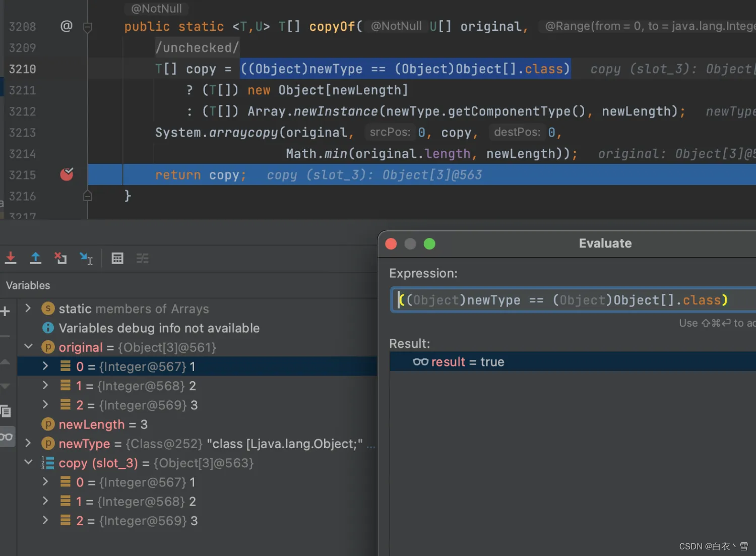Click the parameter icon next to newType
The image size is (756, 556).
(x=48, y=443)
